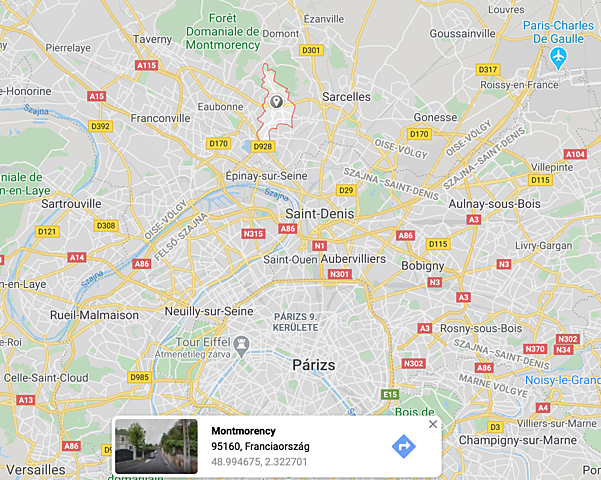This screenshot has width=601, height=480.
Task: Select the Tour Eiffel landmark icon
Action: tap(242, 347)
